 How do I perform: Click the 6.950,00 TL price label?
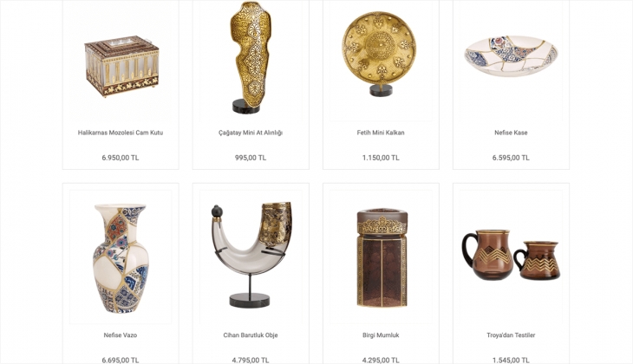click(121, 158)
